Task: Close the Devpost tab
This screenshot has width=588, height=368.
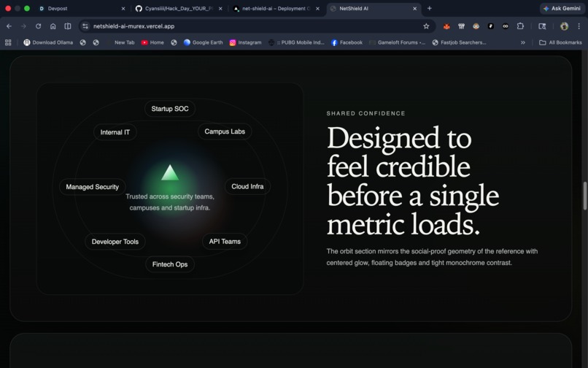Action: [x=123, y=9]
